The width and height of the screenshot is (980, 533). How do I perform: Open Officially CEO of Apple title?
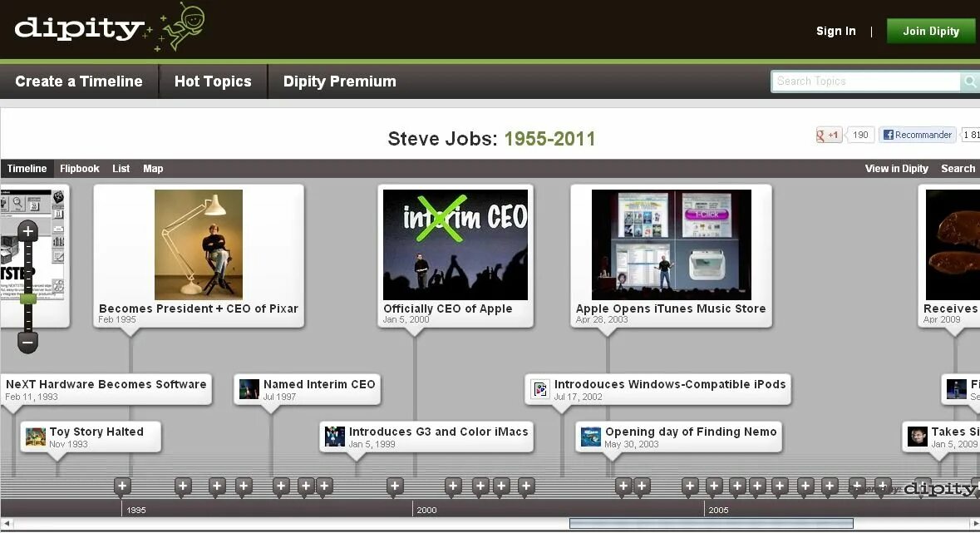[x=447, y=308]
